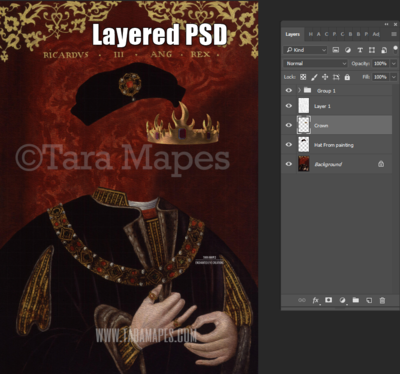This screenshot has width=400, height=374.
Task: Open the Layers panel options menu
Action: 394,34
